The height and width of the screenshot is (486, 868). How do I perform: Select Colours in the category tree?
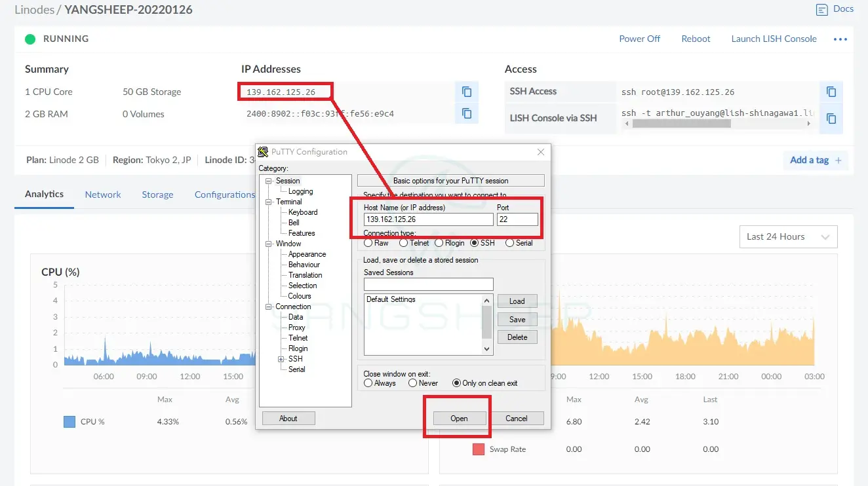pyautogui.click(x=300, y=296)
